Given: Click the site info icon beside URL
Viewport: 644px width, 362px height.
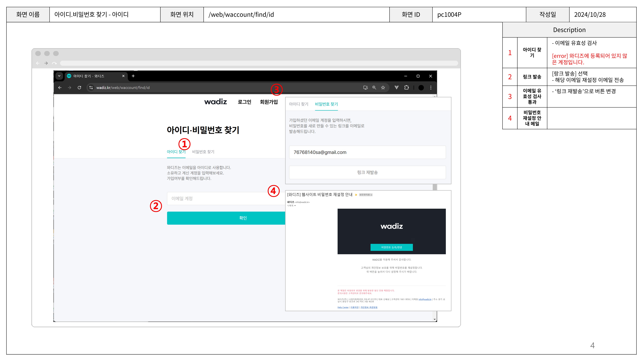Looking at the screenshot, I should tap(91, 88).
